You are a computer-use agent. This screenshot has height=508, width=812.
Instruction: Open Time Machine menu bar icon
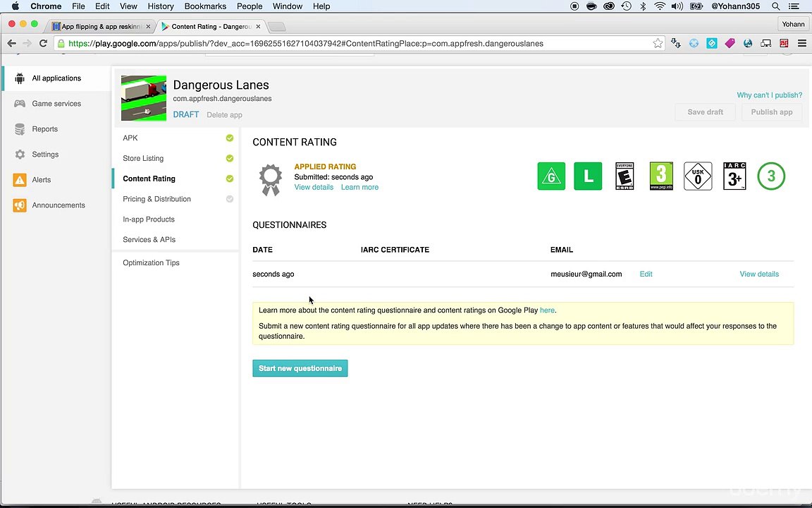point(626,6)
